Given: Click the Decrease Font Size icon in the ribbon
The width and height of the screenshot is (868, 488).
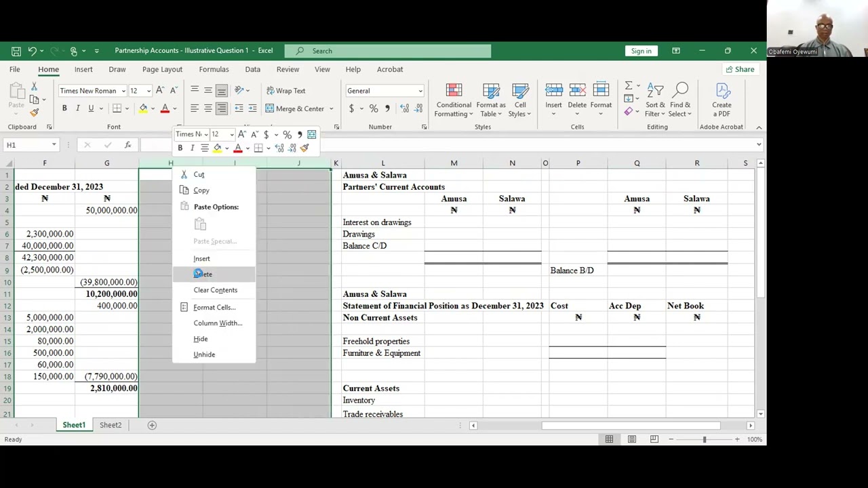Looking at the screenshot, I should tap(174, 91).
